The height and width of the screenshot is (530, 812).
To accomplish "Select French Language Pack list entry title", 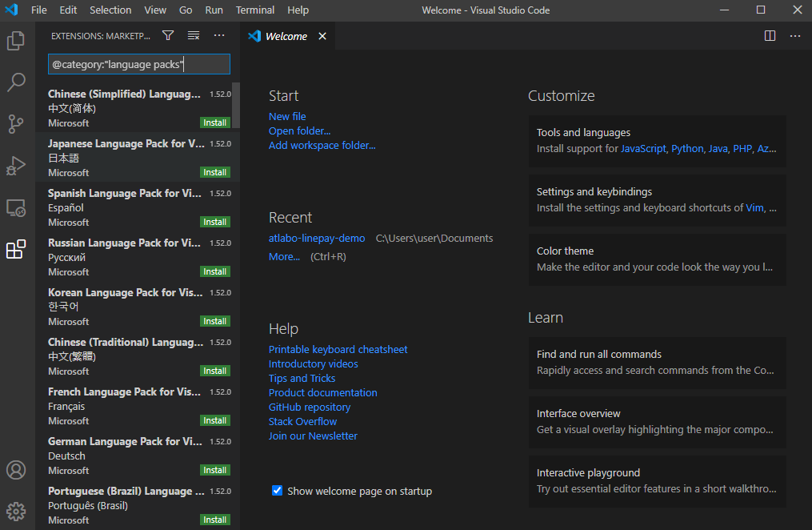I will click(x=124, y=392).
